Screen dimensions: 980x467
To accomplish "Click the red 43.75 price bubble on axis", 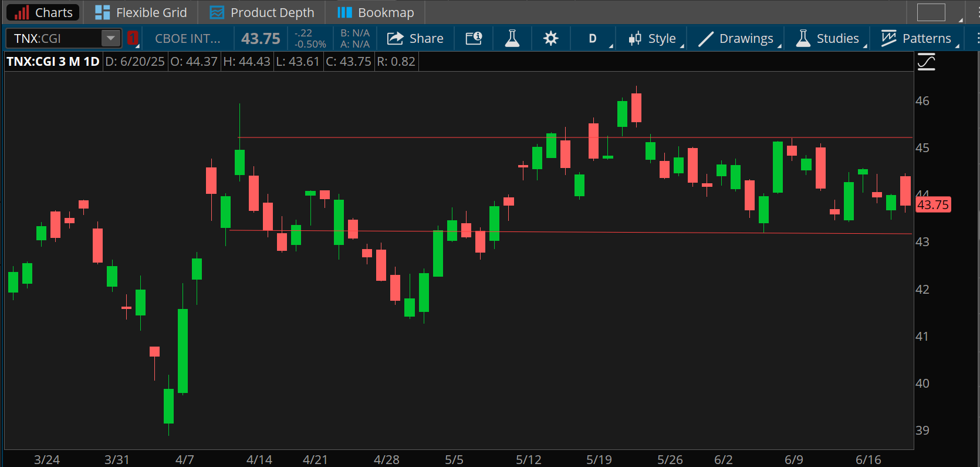I will pos(933,204).
